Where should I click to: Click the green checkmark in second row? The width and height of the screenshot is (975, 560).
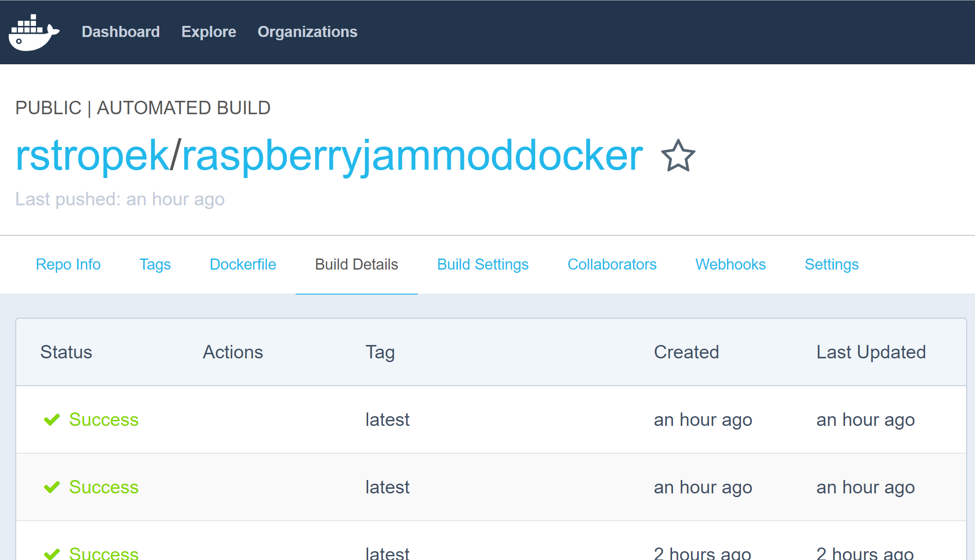[x=52, y=487]
